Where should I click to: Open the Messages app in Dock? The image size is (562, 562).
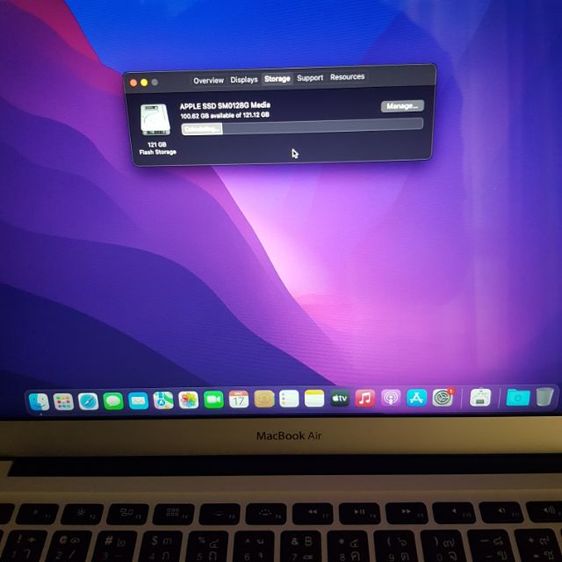click(113, 401)
